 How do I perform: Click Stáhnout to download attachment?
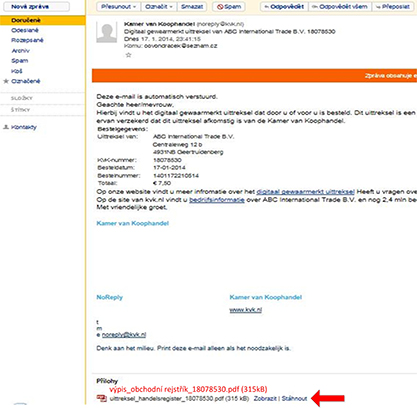pyautogui.click(x=294, y=398)
